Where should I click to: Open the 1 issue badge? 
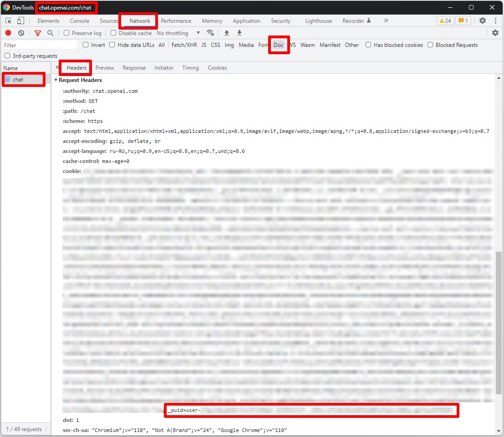pos(463,20)
